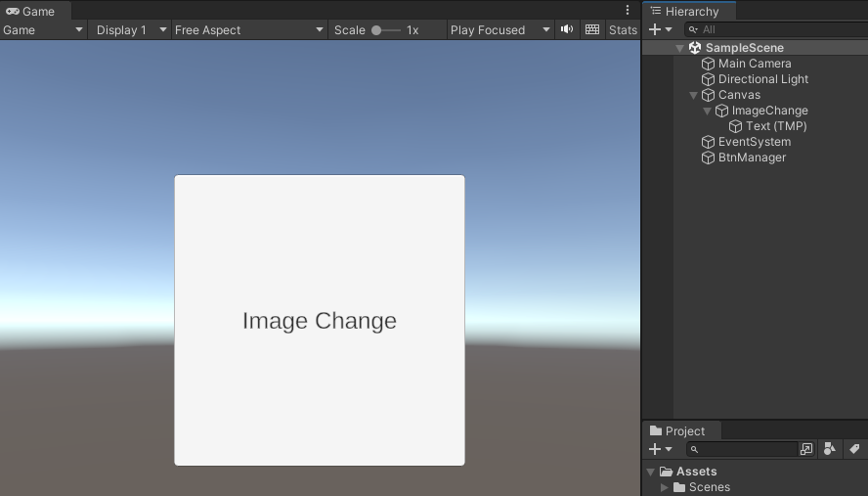Select Main Camera in Hierarchy
868x496 pixels.
[755, 64]
